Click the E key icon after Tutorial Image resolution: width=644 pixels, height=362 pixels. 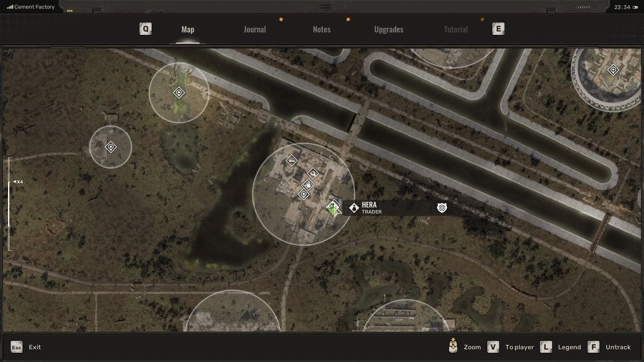pyautogui.click(x=498, y=28)
